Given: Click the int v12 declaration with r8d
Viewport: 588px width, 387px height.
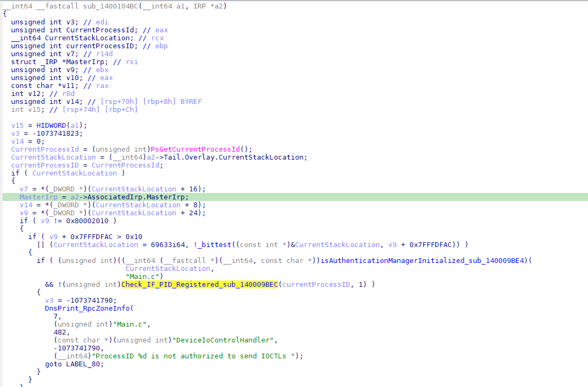Looking at the screenshot, I should pos(43,93).
